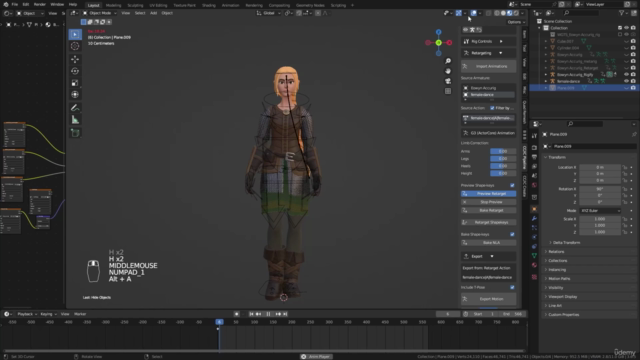Select the Scale tool
The image size is (640, 360).
tap(75, 83)
